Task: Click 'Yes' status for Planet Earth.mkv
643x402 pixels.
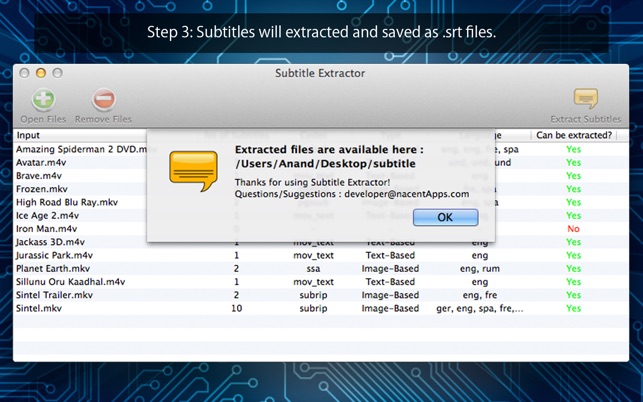Action: tap(573, 269)
